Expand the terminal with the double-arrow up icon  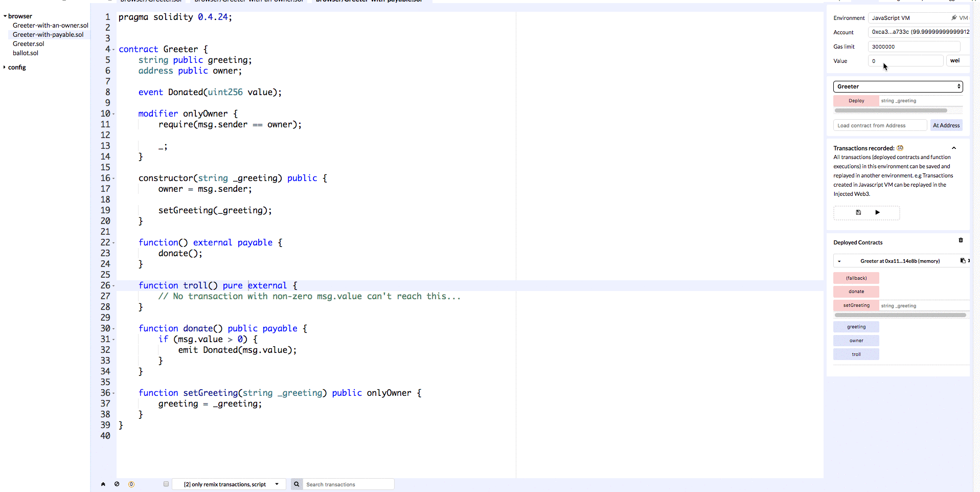coord(103,484)
